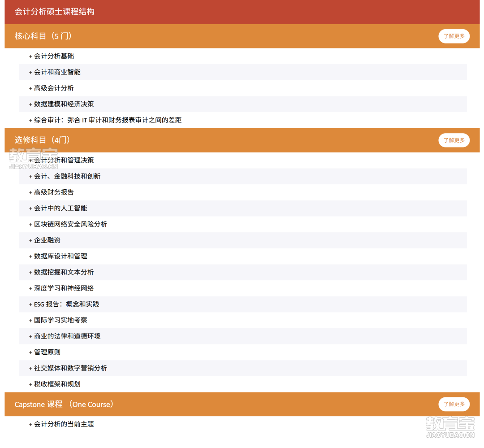The width and height of the screenshot is (484, 448).
Task: Open the 数据库设计和管理 course entry
Action: [x=242, y=257]
